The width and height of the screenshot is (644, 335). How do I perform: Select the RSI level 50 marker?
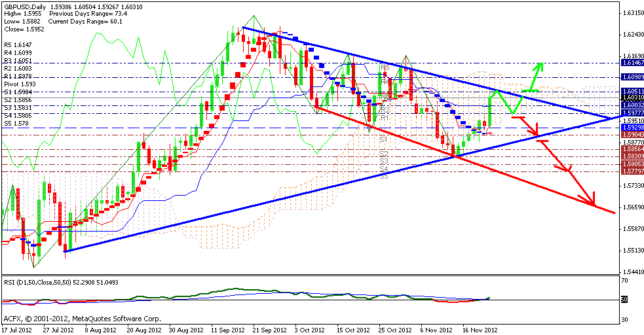(626, 300)
